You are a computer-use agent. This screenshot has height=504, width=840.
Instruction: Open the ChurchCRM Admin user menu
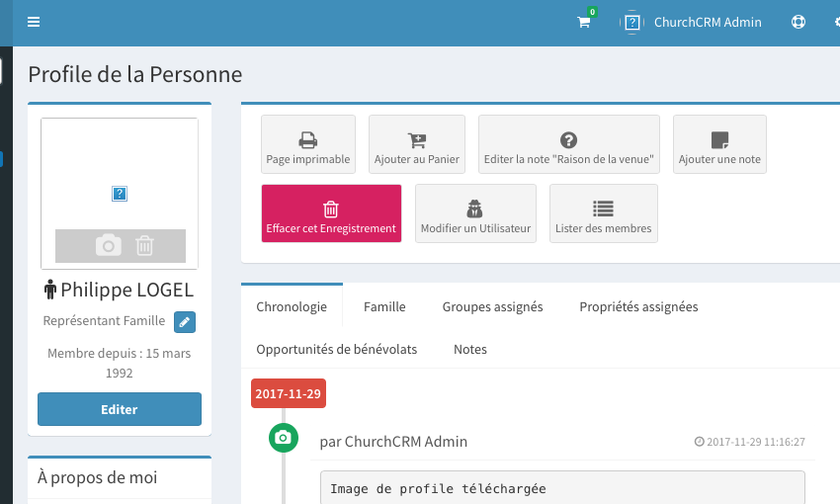pos(691,22)
